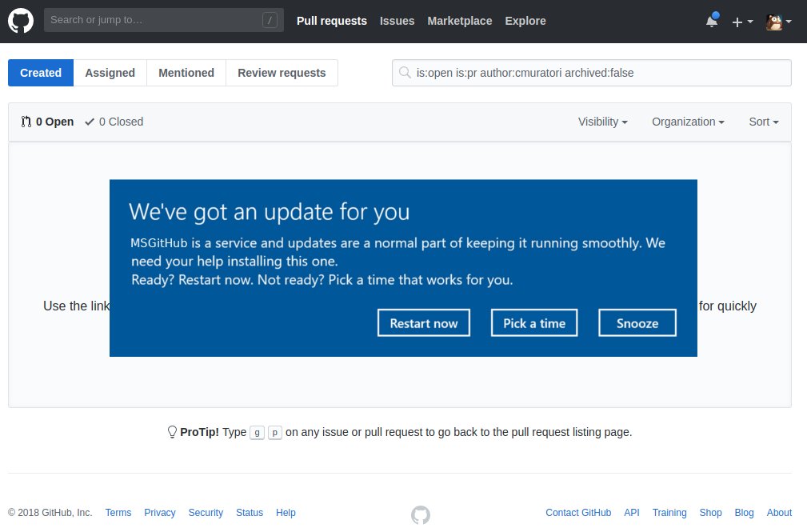This screenshot has height=532, width=807.
Task: Switch to the Assigned tab
Action: 110,73
